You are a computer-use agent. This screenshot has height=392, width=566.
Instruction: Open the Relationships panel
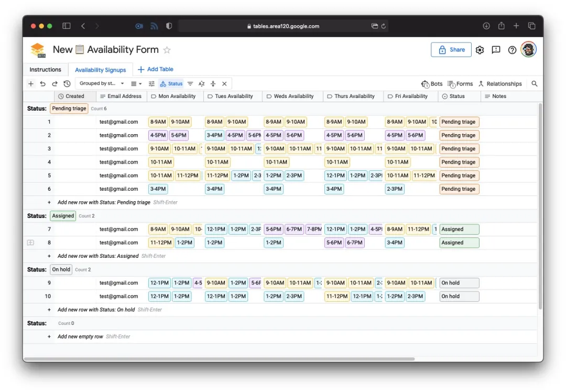click(500, 84)
